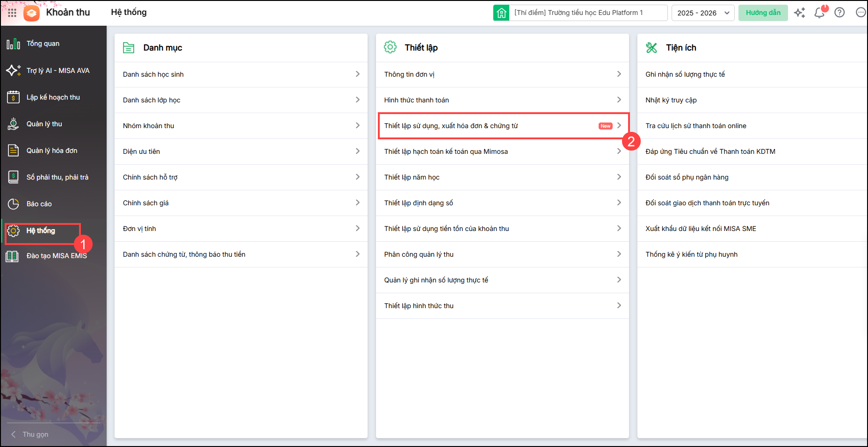Select Lập kế hoạch thu menu item
This screenshot has width=868, height=447.
coord(53,97)
